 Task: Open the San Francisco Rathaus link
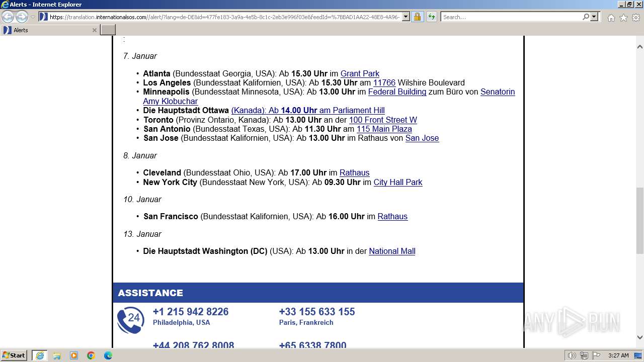point(392,216)
